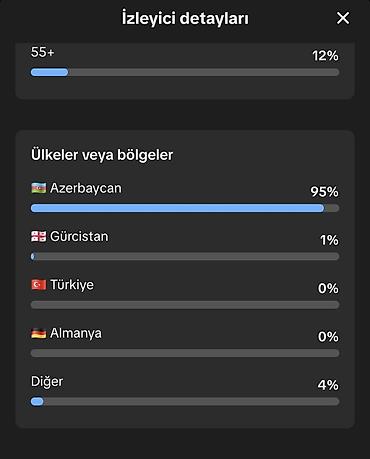Select the Gürcistan country label
The image size is (370, 459).
point(79,236)
